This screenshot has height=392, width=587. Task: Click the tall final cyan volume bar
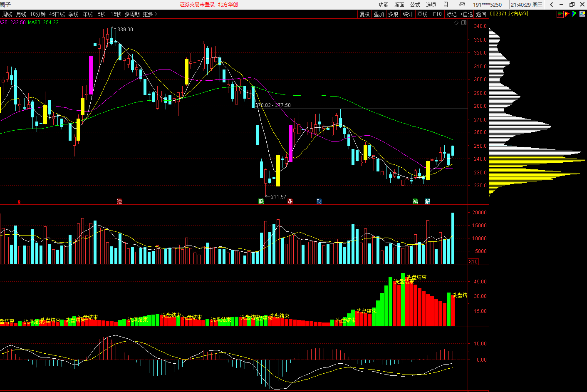tap(453, 238)
